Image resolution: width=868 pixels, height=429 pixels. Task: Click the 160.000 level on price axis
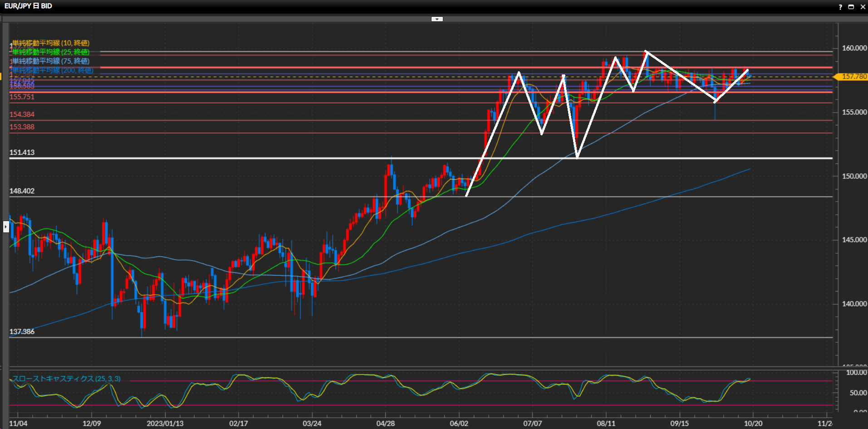pyautogui.click(x=854, y=48)
